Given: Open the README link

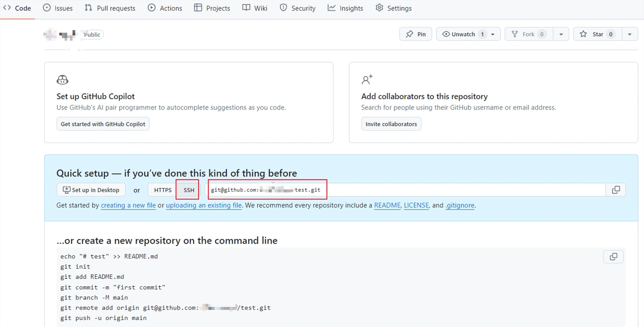Looking at the screenshot, I should tap(387, 205).
